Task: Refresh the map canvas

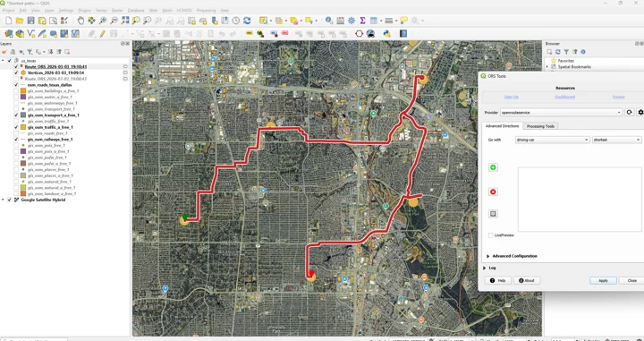Action: [x=247, y=21]
